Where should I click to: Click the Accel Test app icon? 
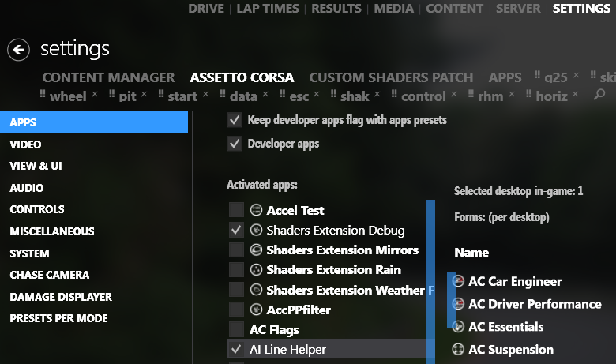[x=256, y=210]
